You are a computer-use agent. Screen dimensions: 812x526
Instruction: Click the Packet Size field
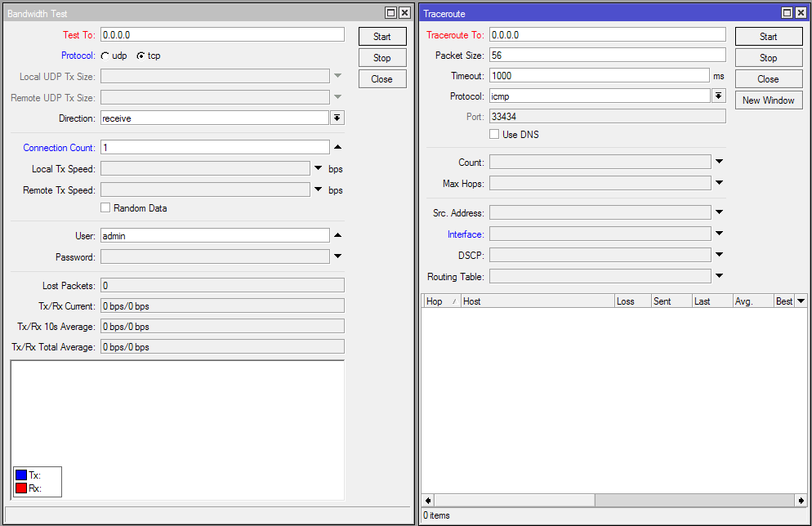tap(608, 55)
